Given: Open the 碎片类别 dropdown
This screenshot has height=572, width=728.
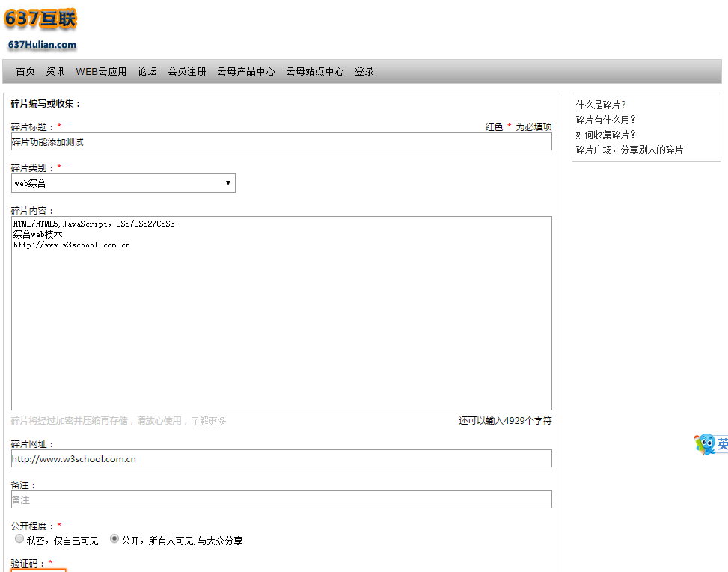Looking at the screenshot, I should [x=123, y=183].
